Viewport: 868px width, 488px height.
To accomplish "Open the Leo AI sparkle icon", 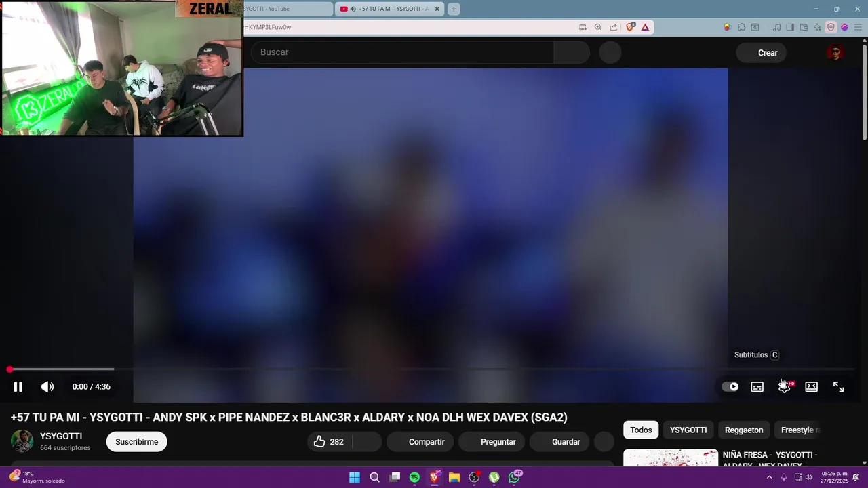I will point(817,27).
